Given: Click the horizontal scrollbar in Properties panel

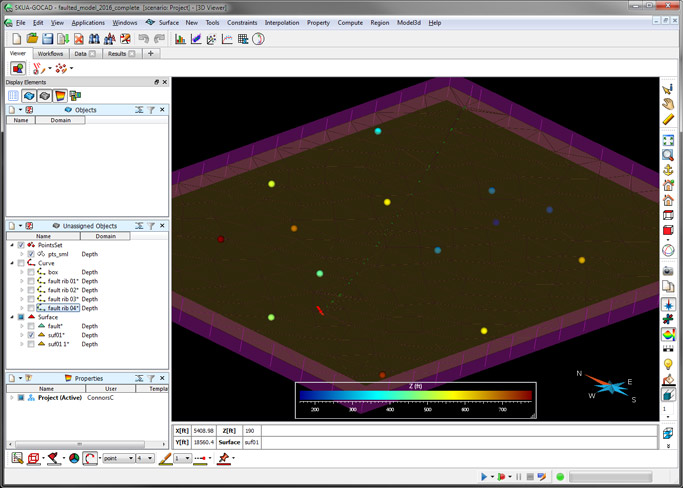Looking at the screenshot, I should [80, 444].
